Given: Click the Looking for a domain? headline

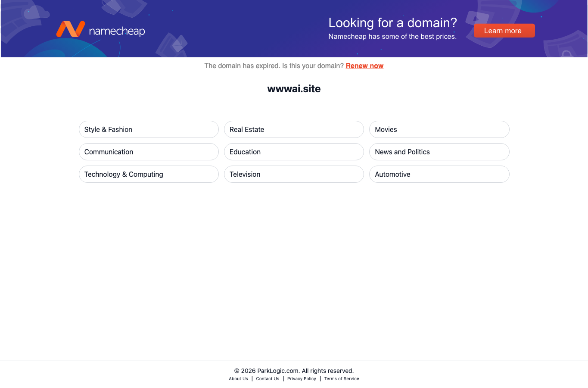Looking at the screenshot, I should point(392,22).
